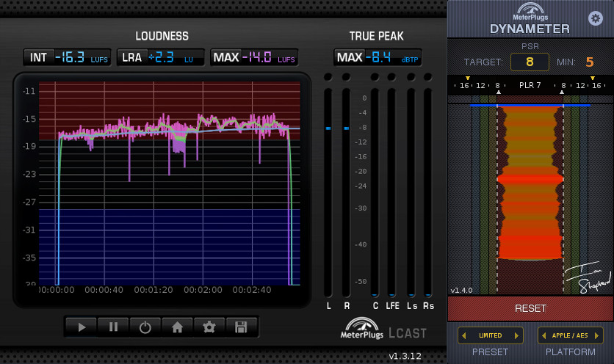Click the Rs channel true peak meter
Image resolution: width=614 pixels, height=364 pixels.
point(428,192)
